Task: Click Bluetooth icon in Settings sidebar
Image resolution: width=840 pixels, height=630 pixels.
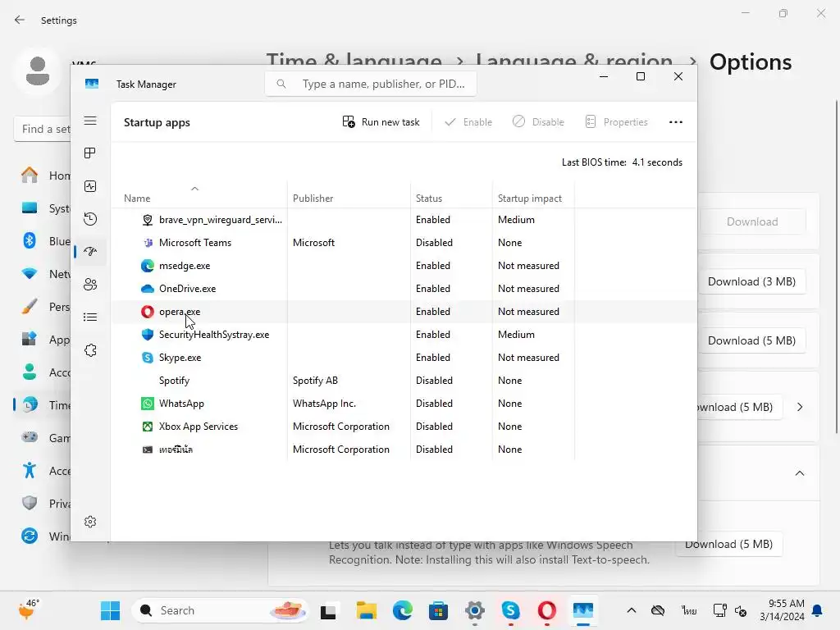Action: tap(30, 241)
